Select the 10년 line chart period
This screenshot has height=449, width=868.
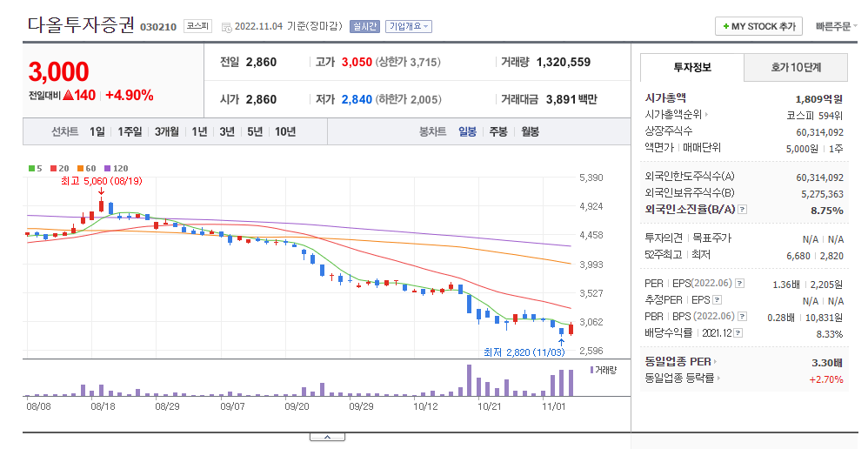[x=285, y=131]
